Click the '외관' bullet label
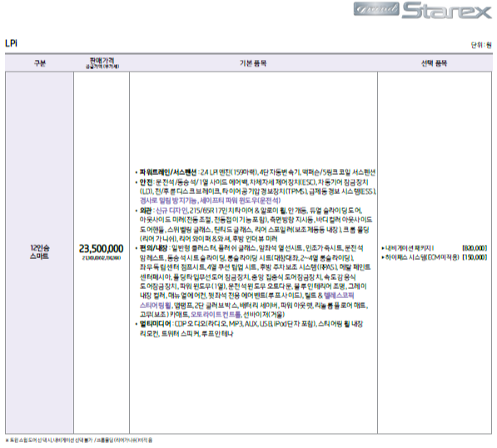This screenshot has height=448, width=497. click(147, 210)
